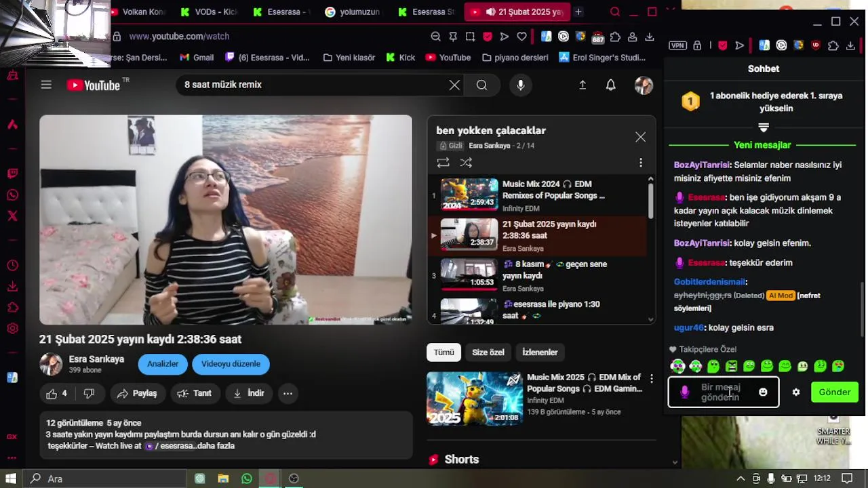Open browser downloads icon in main window

pyautogui.click(x=650, y=37)
